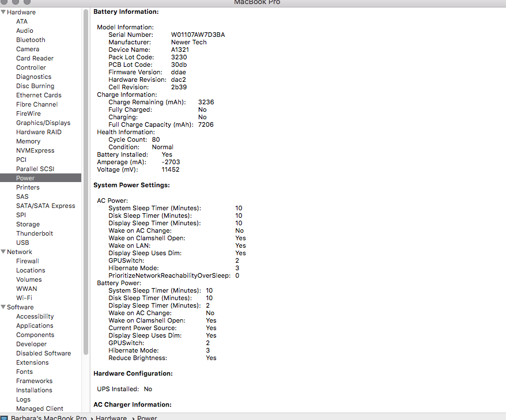Click the Full Charge Capacity value 7206

coord(206,124)
